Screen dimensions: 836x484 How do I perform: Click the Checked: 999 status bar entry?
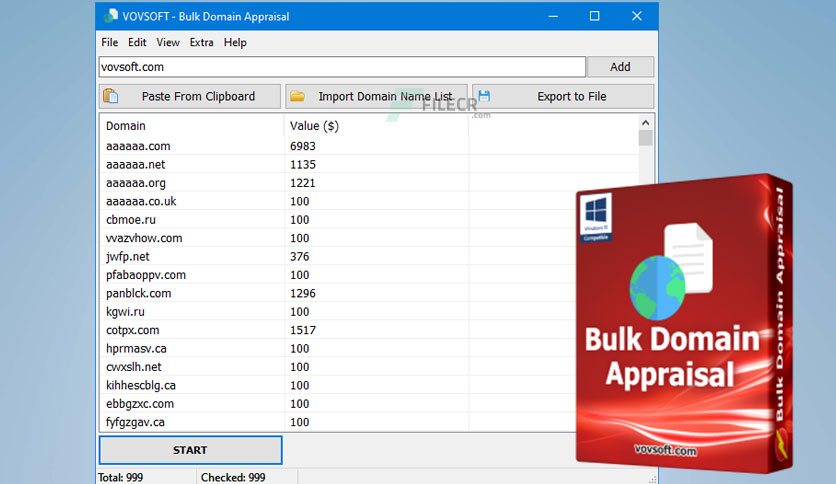tap(233, 477)
